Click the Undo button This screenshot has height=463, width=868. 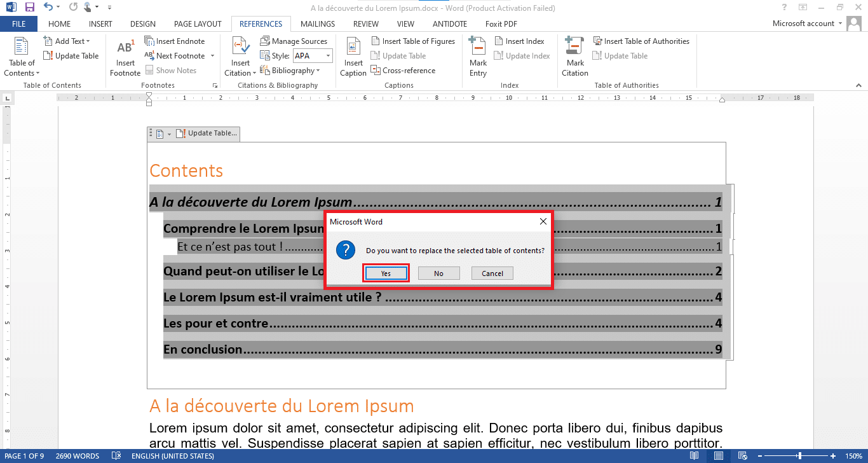coord(48,8)
